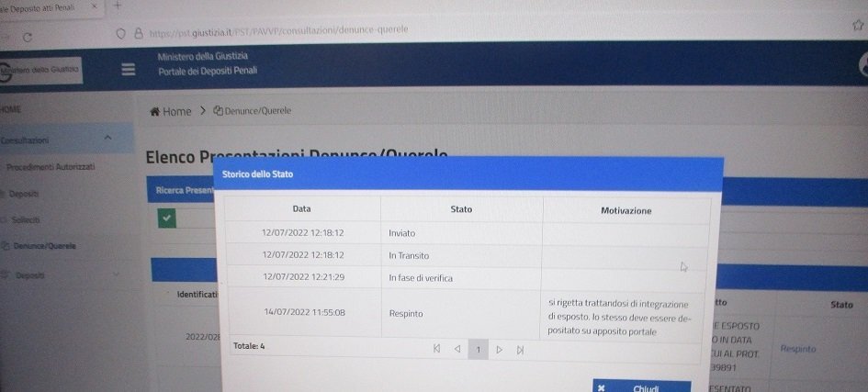Click the browser address bar URL

(x=276, y=30)
